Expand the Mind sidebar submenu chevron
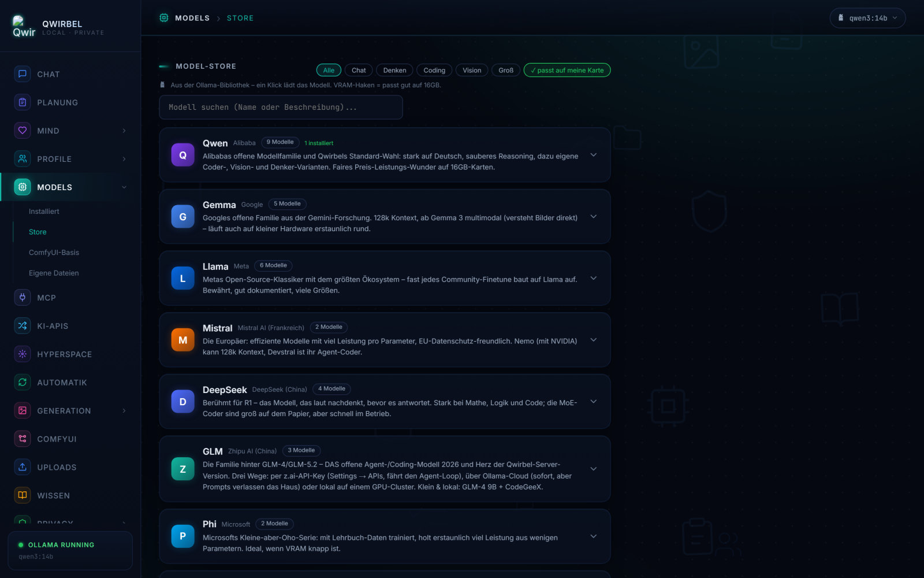This screenshot has height=578, width=924. click(124, 131)
